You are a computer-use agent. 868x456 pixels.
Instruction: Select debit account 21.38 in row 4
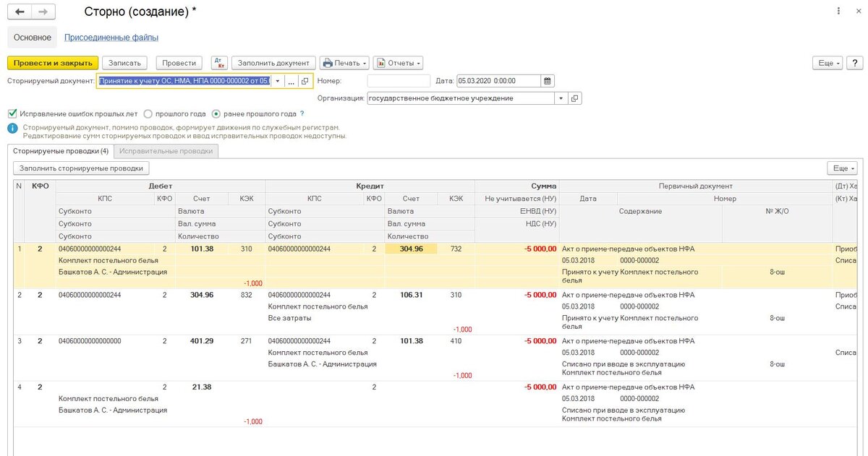click(x=202, y=387)
